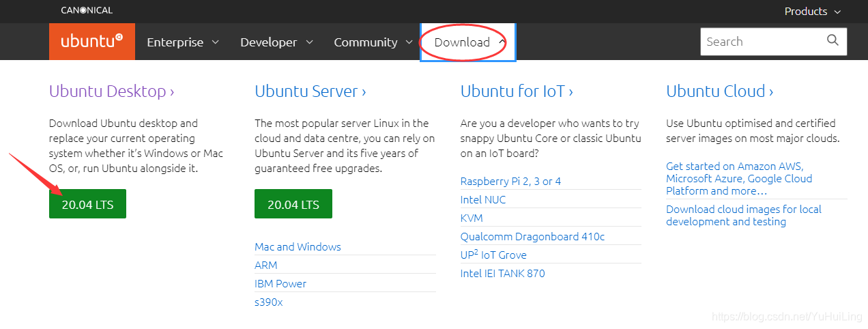Expand the Community menu

[x=373, y=42]
